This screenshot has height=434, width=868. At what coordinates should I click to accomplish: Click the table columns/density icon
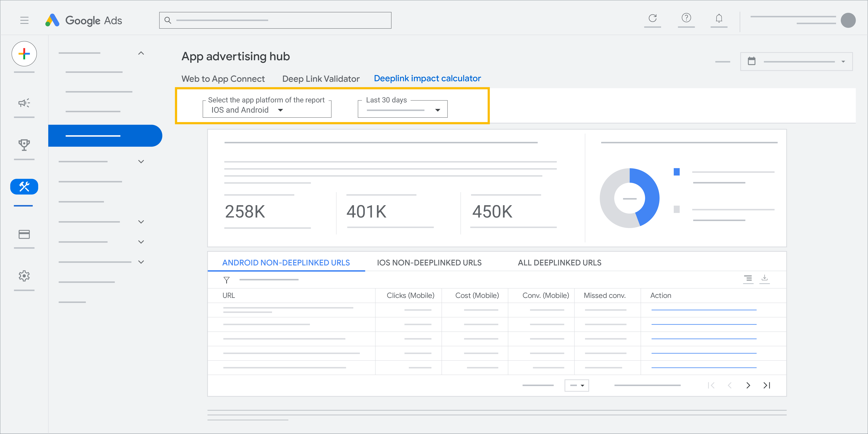[x=748, y=278]
